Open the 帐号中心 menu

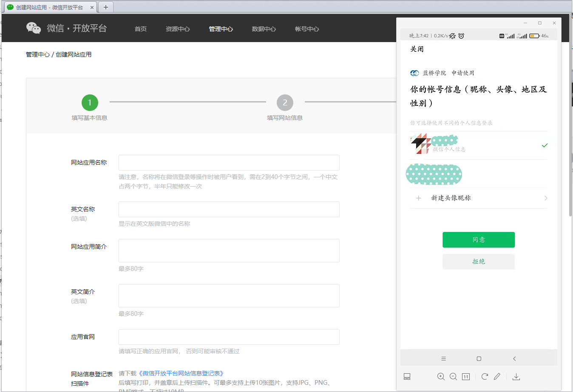click(x=307, y=29)
